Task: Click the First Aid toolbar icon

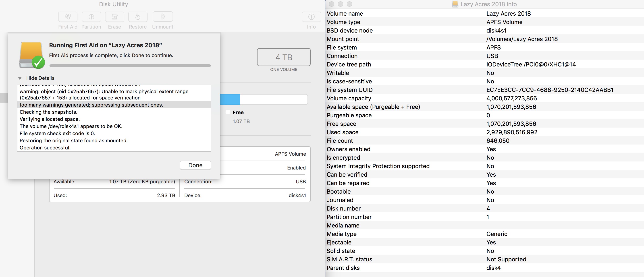Action: (x=68, y=17)
